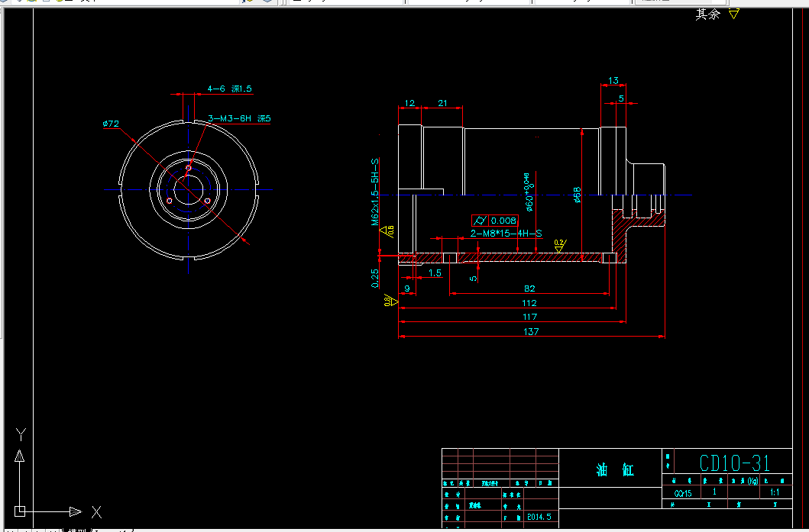This screenshot has height=532, width=809.
Task: Select the 112 length dimension
Action: pos(529,303)
